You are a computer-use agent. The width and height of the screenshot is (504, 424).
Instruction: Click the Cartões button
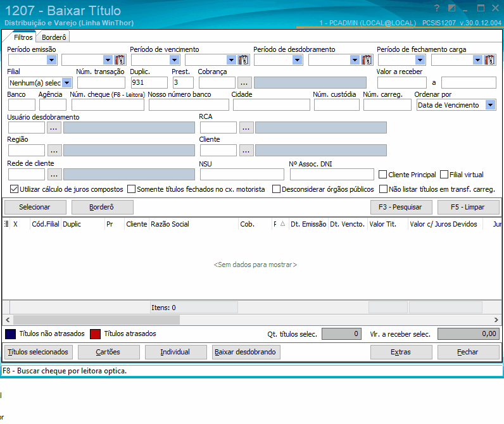point(109,352)
